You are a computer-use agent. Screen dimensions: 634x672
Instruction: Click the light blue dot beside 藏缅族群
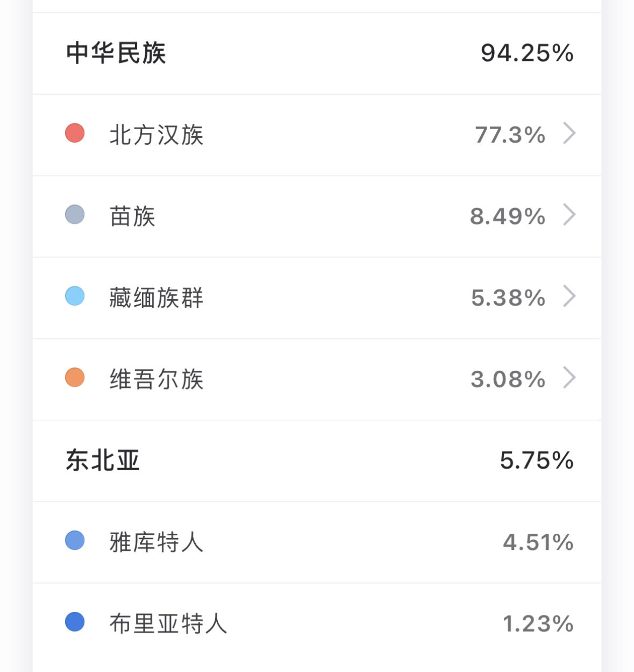coord(75,296)
